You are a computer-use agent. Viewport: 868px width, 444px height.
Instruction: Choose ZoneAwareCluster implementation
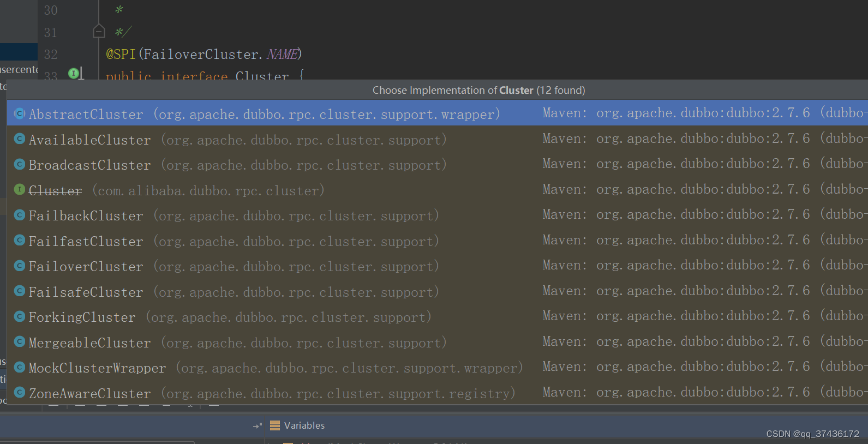437,393
